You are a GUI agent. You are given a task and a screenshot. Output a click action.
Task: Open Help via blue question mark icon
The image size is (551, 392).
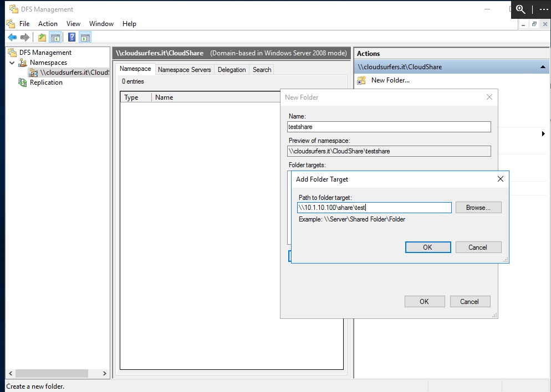(72, 37)
